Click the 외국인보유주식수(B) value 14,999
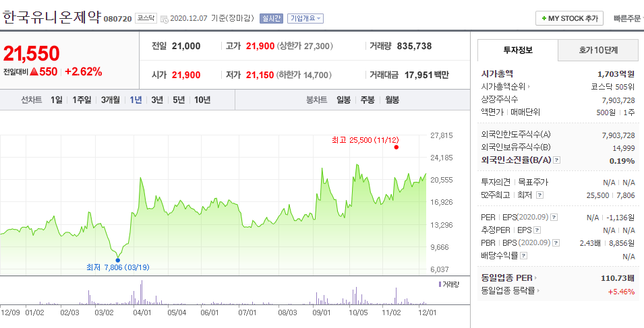This screenshot has width=644, height=328. pyautogui.click(x=624, y=148)
